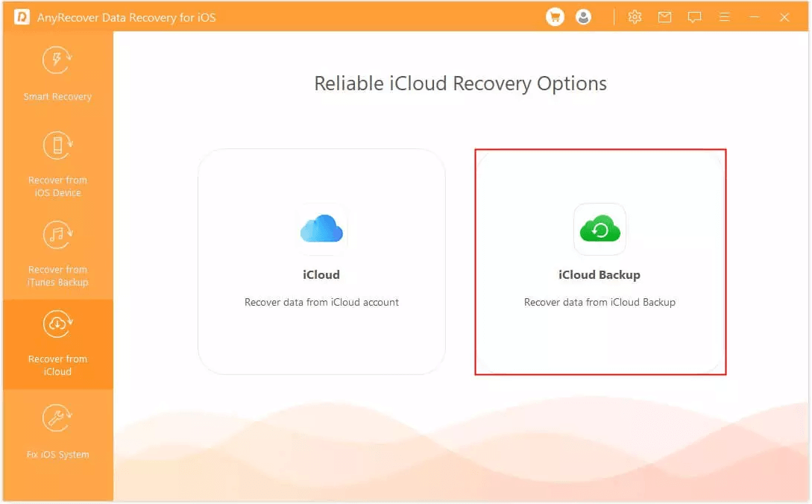Open the settings gear
This screenshot has width=812, height=504.
(x=635, y=16)
